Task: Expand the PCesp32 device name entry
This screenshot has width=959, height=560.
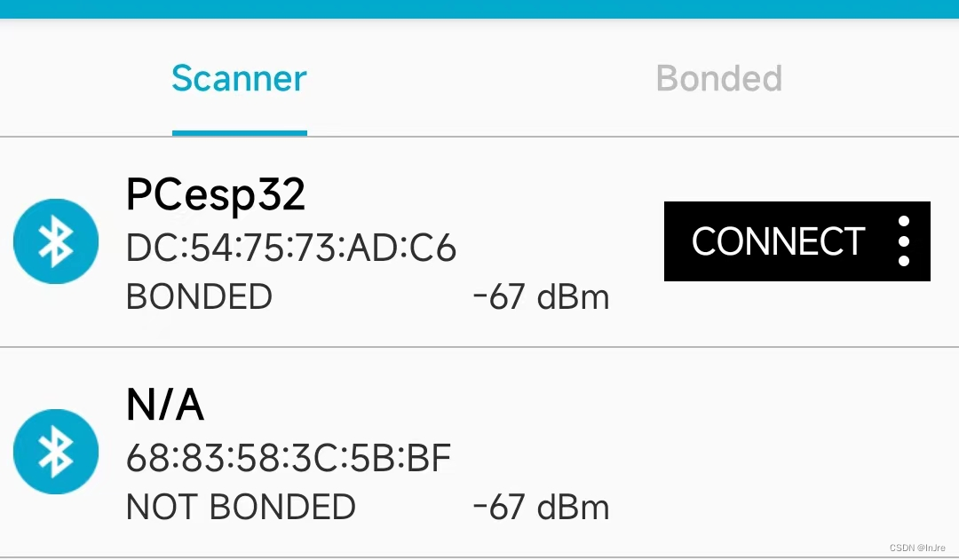Action: click(x=215, y=195)
